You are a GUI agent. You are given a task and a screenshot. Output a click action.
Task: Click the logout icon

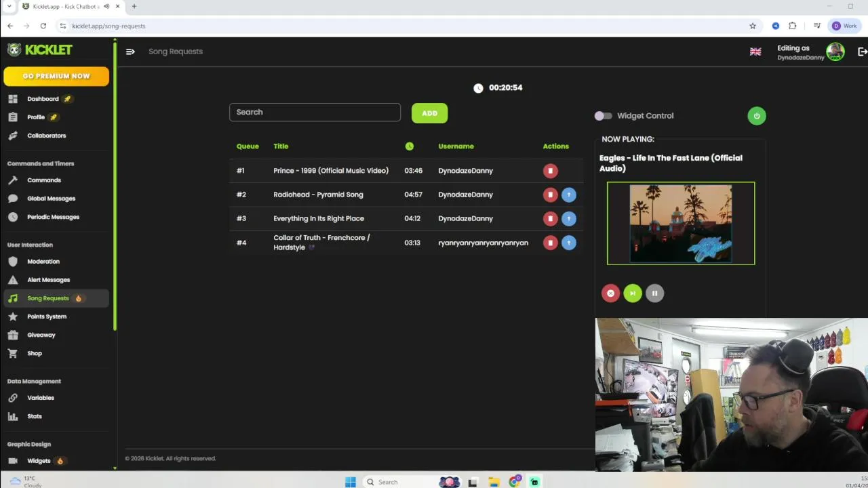click(x=863, y=52)
